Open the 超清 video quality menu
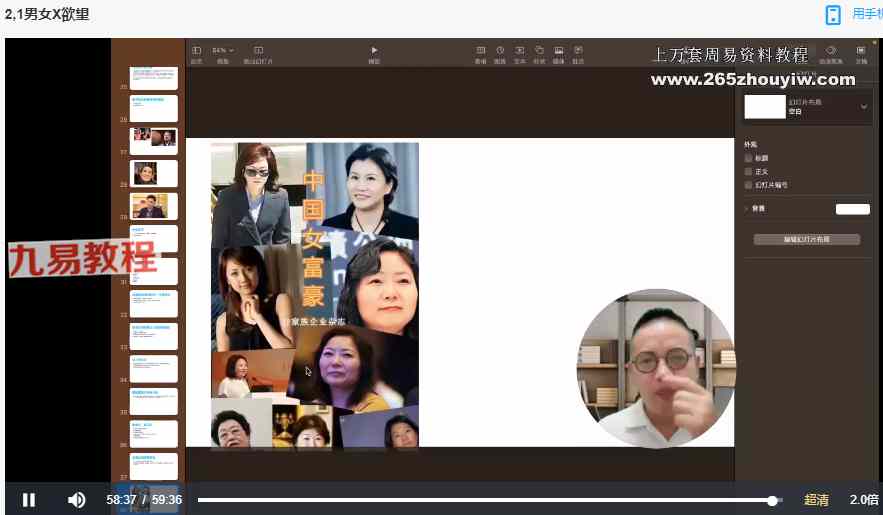Screen dimensions: 883x515 point(816,500)
